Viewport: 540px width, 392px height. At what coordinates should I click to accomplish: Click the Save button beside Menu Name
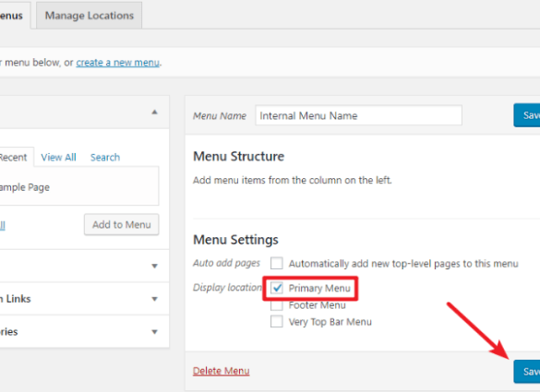[527, 115]
